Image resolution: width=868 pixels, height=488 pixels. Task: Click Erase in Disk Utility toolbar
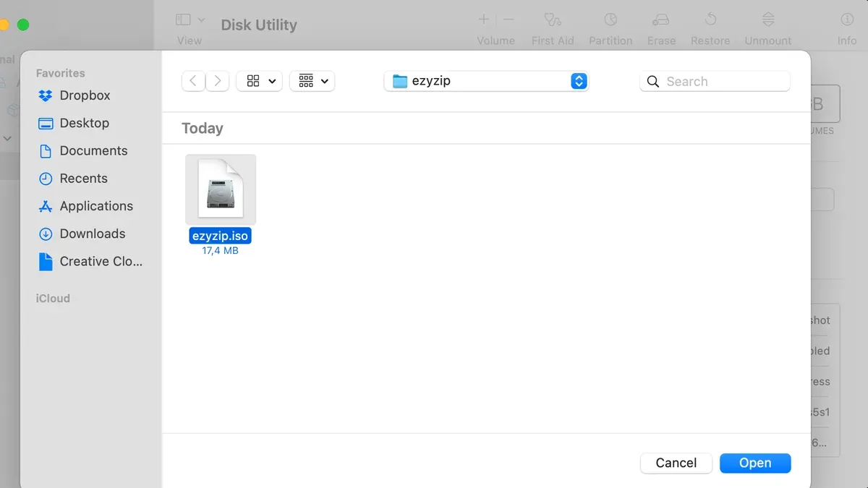click(x=661, y=29)
